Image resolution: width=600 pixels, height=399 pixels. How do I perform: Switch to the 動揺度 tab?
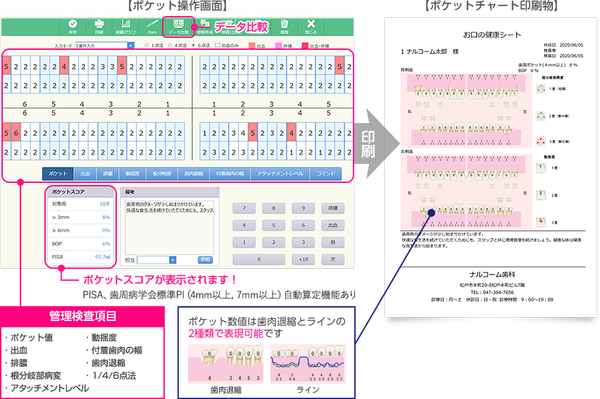pyautogui.click(x=132, y=174)
